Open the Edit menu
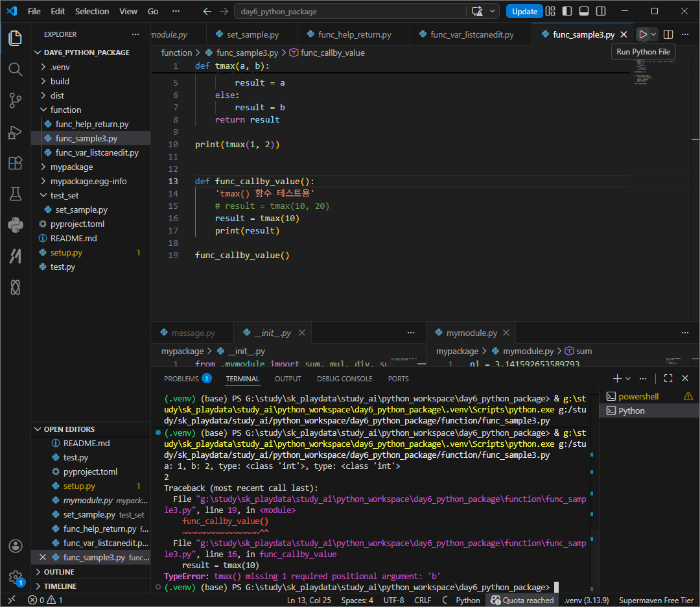The height and width of the screenshot is (607, 700). [58, 11]
